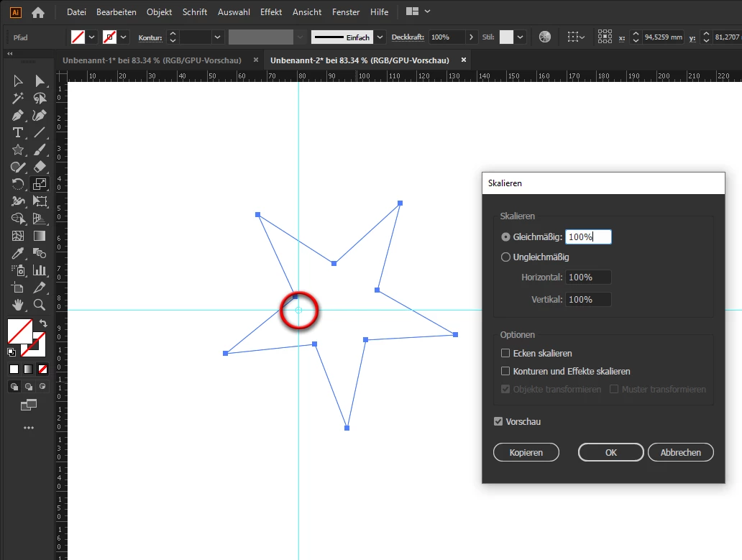The image size is (742, 560).
Task: Confirm scaling with OK button
Action: pyautogui.click(x=611, y=452)
